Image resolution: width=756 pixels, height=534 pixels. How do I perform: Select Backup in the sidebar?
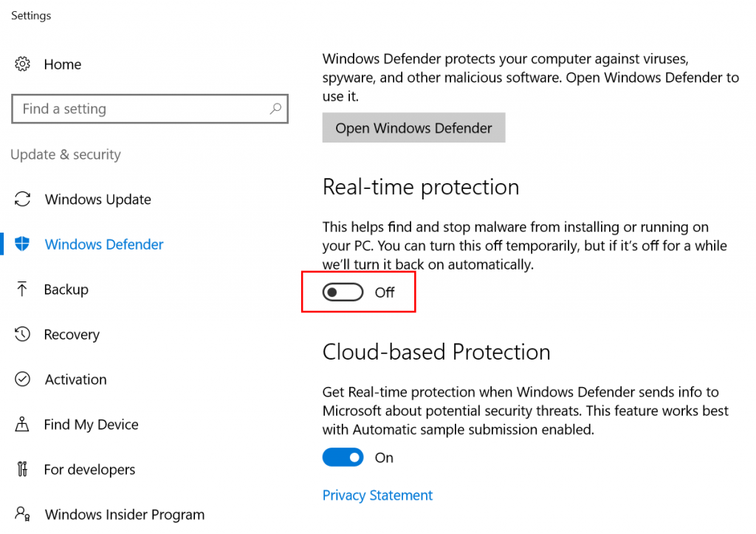[66, 290]
